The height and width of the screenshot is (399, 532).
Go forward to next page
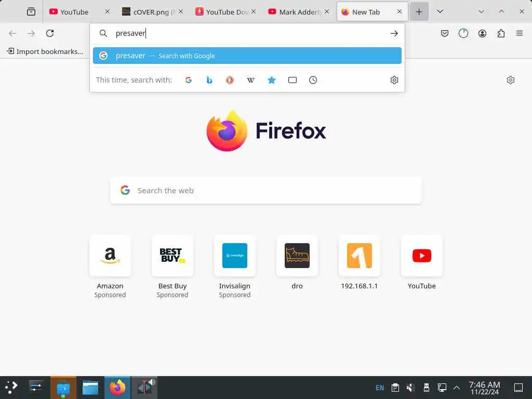tap(31, 33)
